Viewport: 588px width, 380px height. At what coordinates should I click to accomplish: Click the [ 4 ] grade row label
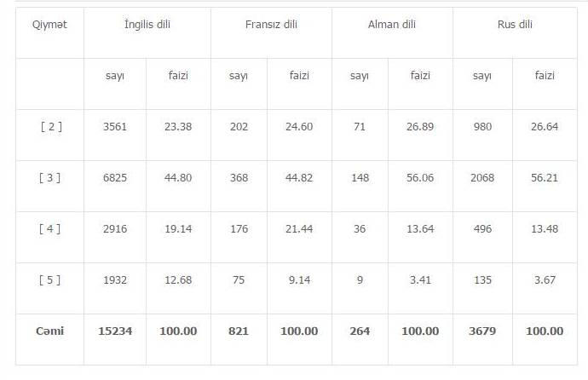[x=50, y=229]
